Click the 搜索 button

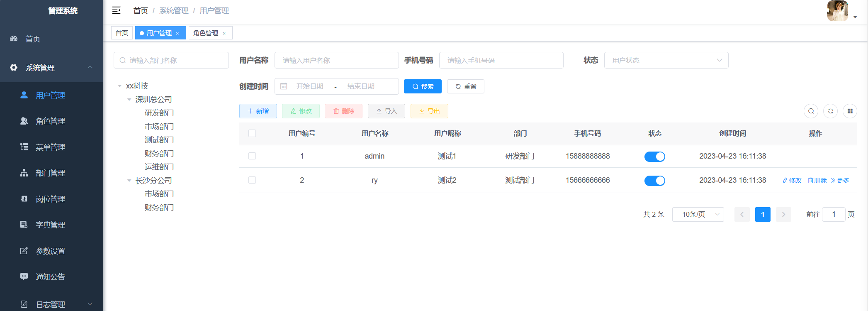pos(423,86)
